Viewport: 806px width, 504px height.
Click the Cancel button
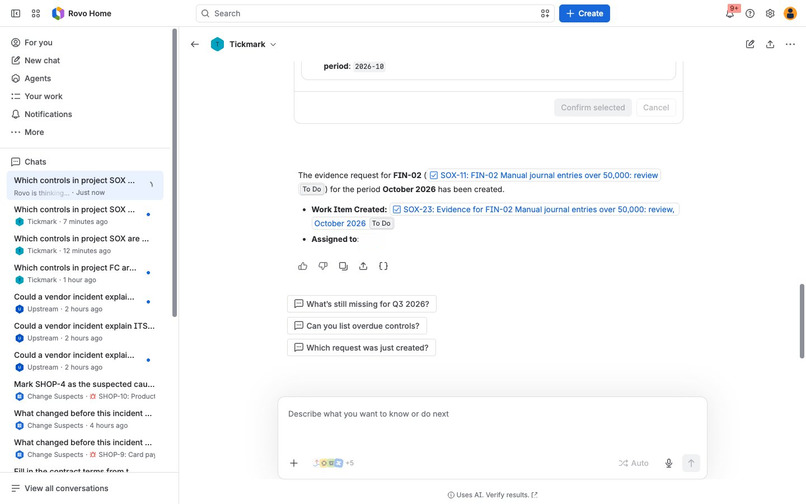pos(656,107)
